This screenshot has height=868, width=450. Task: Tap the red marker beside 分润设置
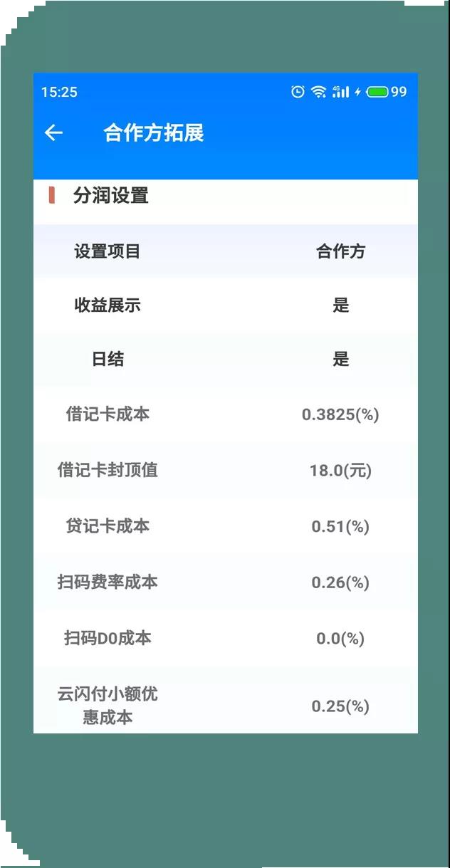tap(51, 195)
